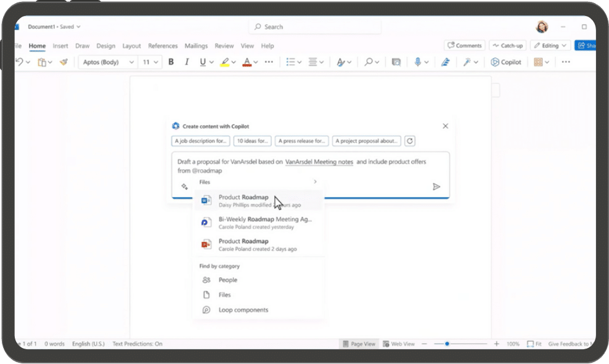Viewport: 609px width, 364px height.
Task: Open the Add-ins grid icon
Action: (538, 62)
